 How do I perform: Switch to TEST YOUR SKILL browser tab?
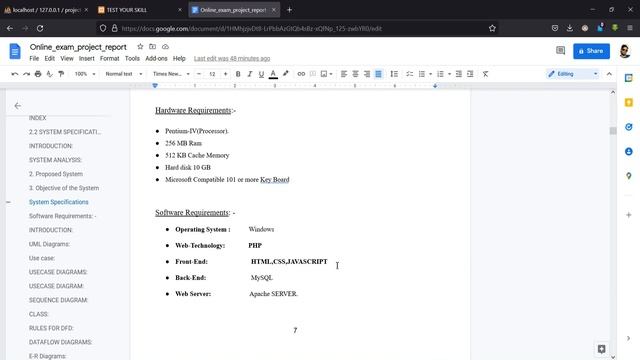coord(140,10)
